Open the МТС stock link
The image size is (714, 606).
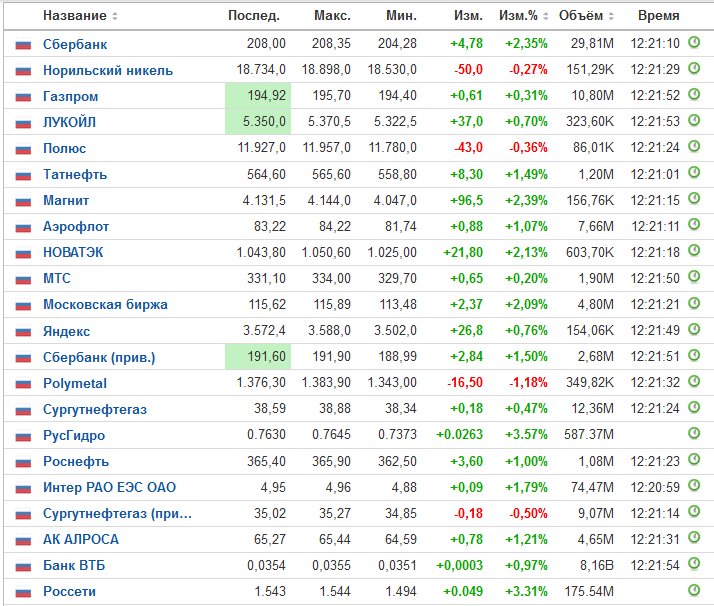57,278
